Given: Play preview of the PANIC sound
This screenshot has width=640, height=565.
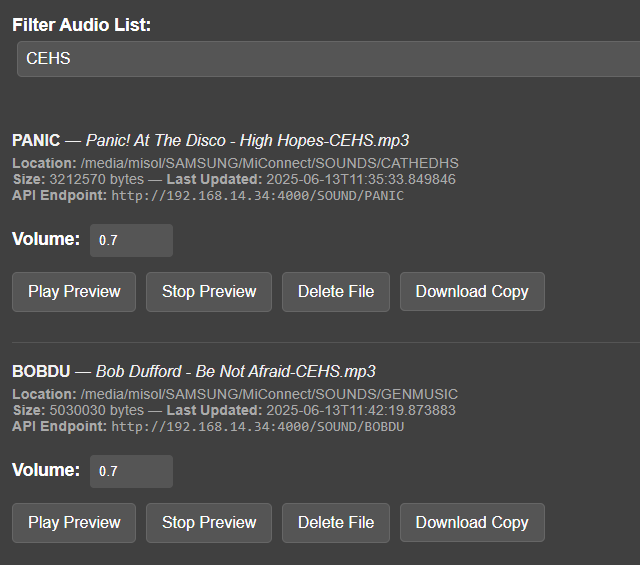Looking at the screenshot, I should (x=74, y=291).
